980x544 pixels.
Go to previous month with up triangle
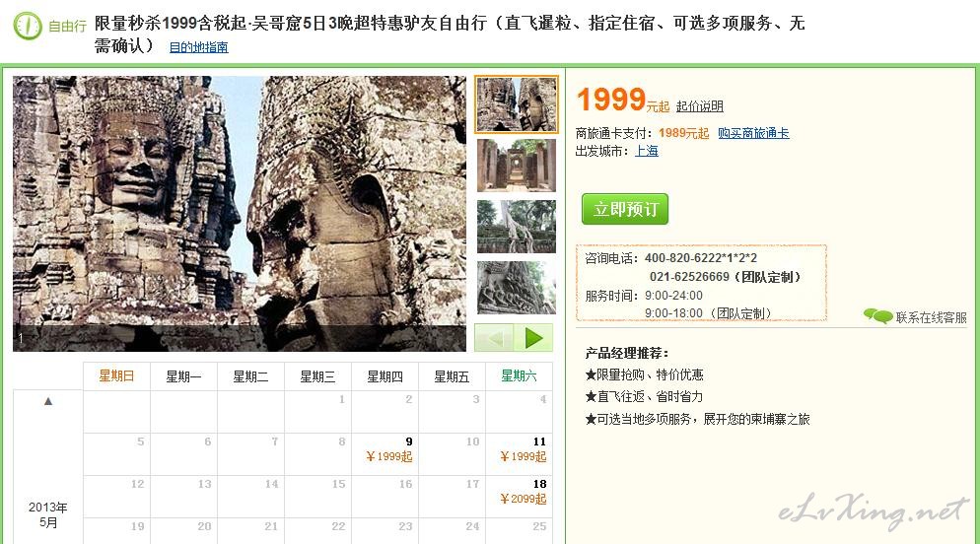pyautogui.click(x=48, y=402)
